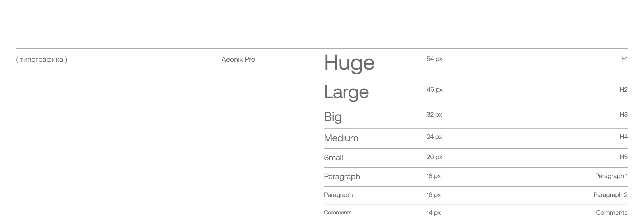The image size is (644, 222).
Task: Click the H4 style label
Action: 623,137
